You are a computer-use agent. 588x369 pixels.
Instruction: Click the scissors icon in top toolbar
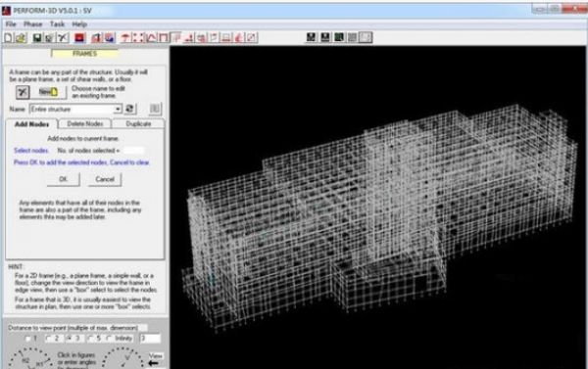pos(63,37)
